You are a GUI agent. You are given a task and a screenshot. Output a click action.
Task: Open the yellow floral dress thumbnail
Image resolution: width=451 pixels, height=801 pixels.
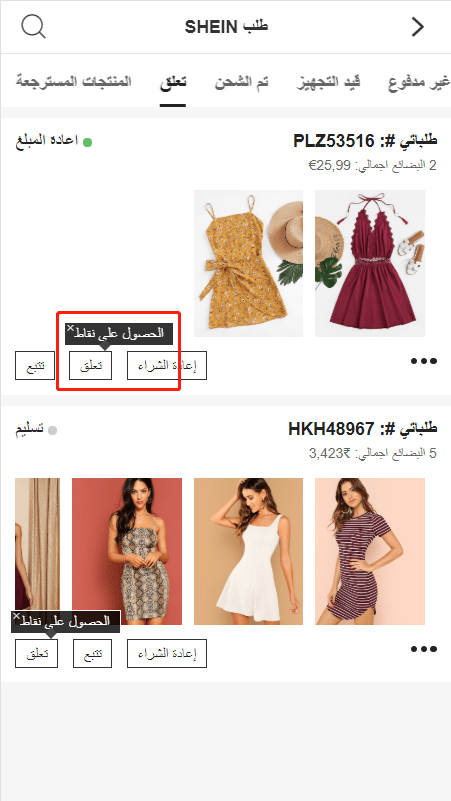point(248,264)
